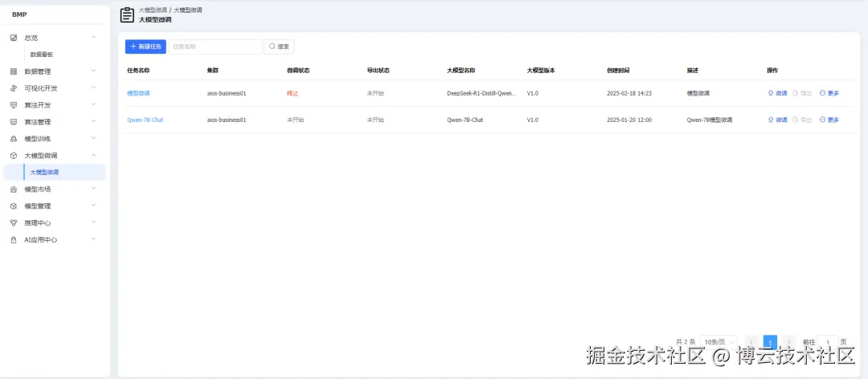
Task: Focus the 任务名称 search input
Action: 215,47
